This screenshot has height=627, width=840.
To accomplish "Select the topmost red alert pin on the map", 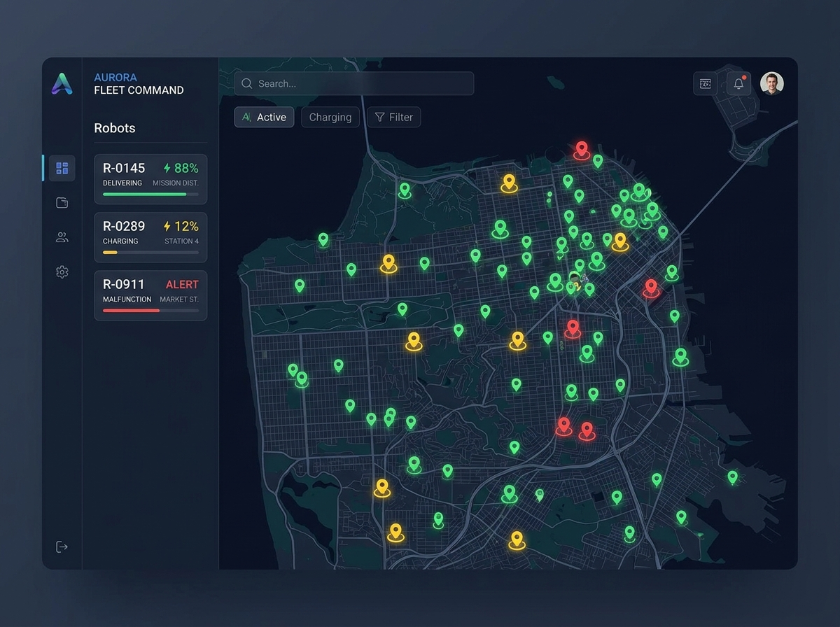I will click(x=581, y=150).
